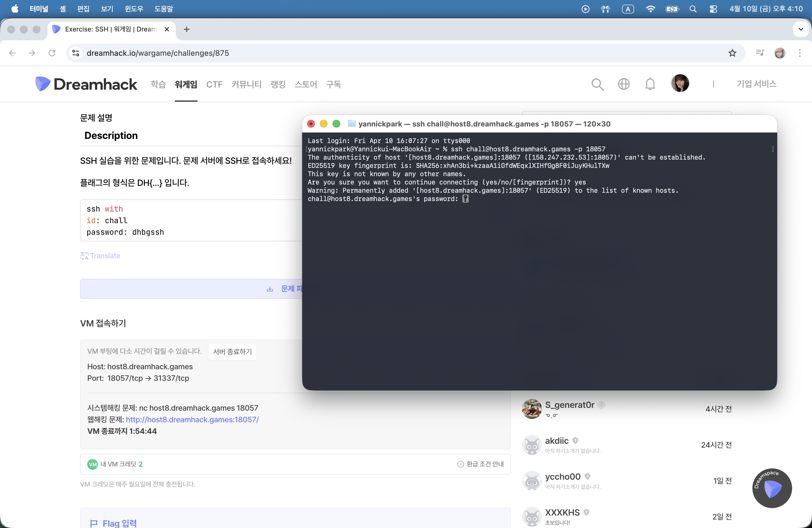The width and height of the screenshot is (812, 528).
Task: Open host8.dreamhack.games:18057 web link
Action: click(192, 419)
